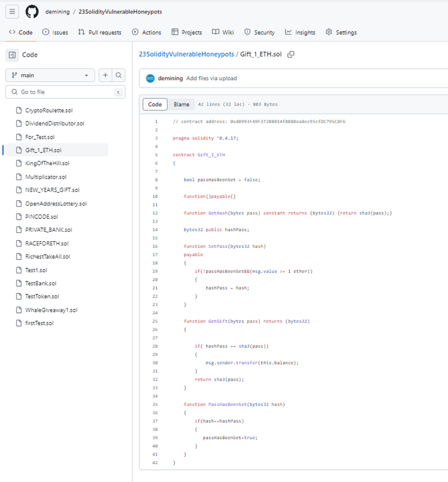Click the add file plus button
Screen dimensions: 448x482
[106, 76]
